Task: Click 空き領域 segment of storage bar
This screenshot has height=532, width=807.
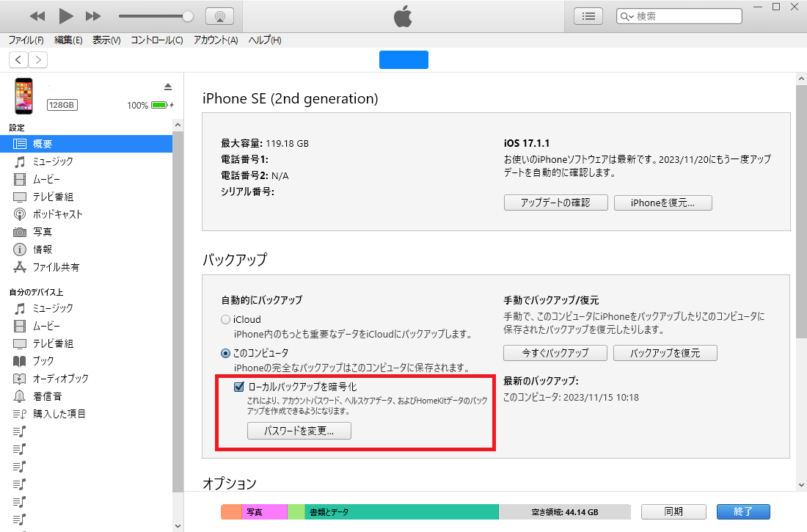Action: coord(565,512)
